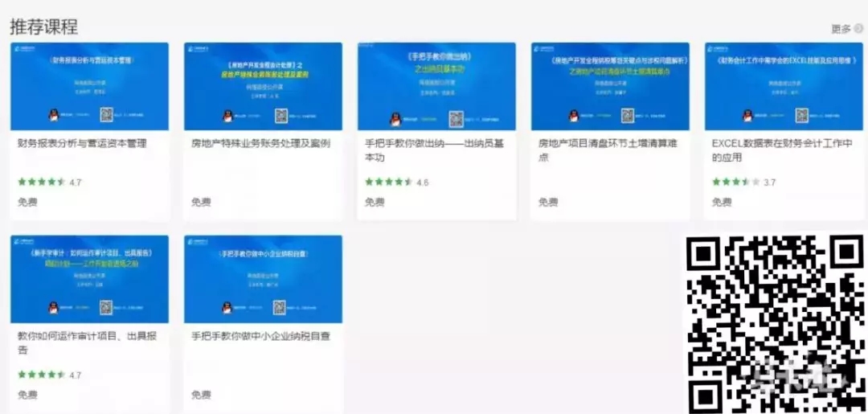Click QQ penguin icon in 房地产项目清盘 thumbnail
868x414 pixels.
(574, 116)
